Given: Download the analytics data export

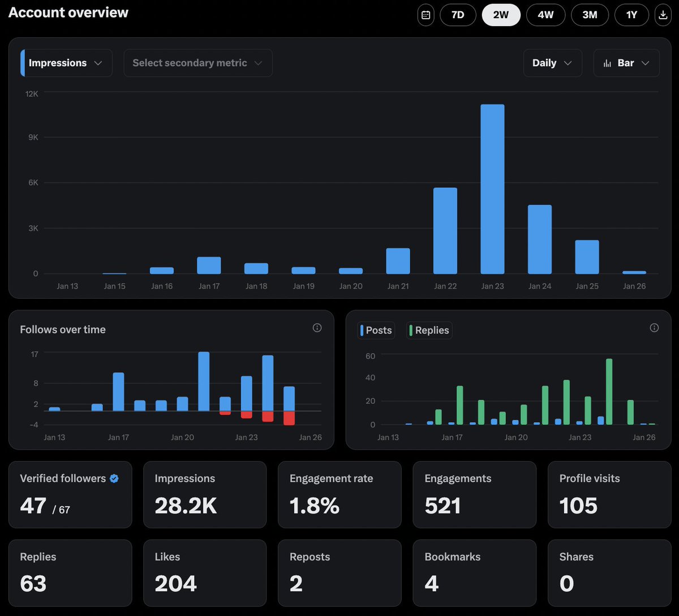Looking at the screenshot, I should (663, 15).
